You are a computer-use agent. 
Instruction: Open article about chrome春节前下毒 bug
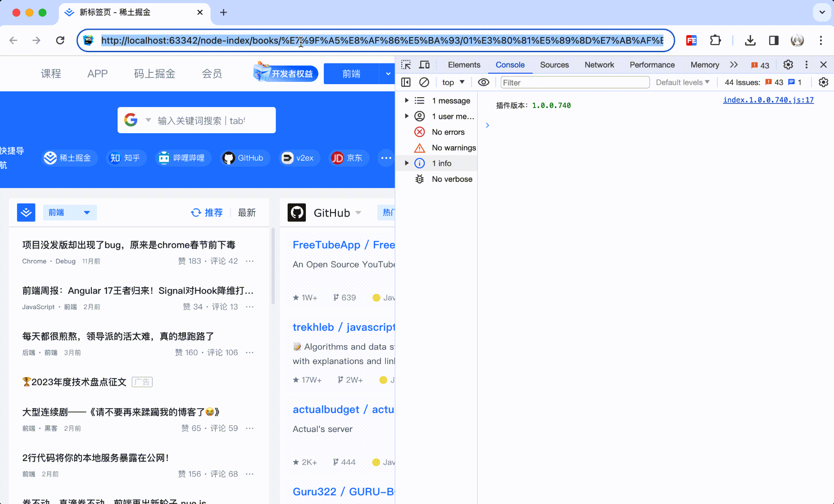coord(129,245)
